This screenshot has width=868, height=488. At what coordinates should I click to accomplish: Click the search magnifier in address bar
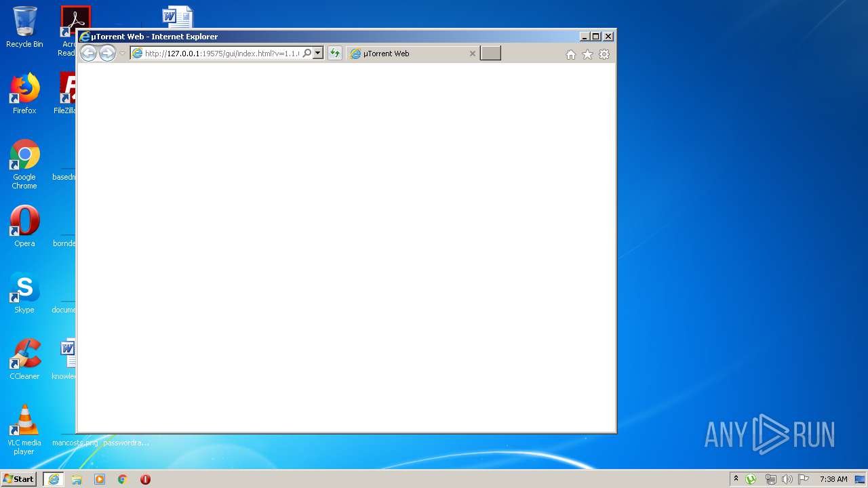point(307,54)
